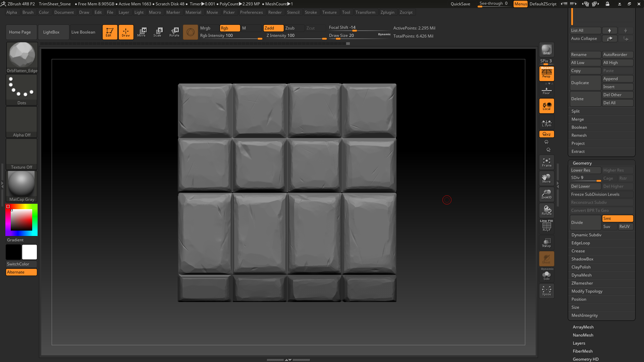644x362 pixels.
Task: Toggle Transp transparency mode
Action: coord(546,243)
